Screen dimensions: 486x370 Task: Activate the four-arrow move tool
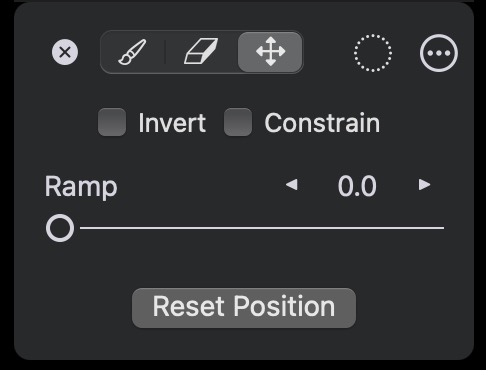tap(270, 52)
